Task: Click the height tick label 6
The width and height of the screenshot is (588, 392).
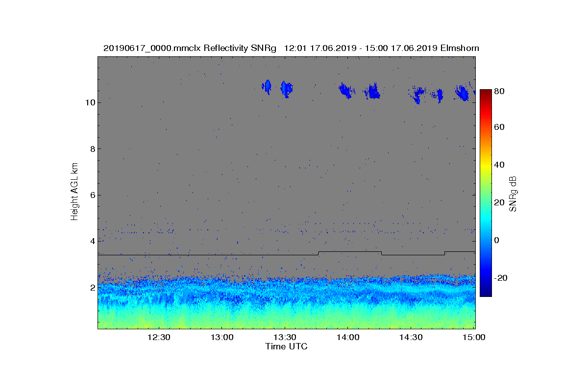Action: [x=92, y=195]
